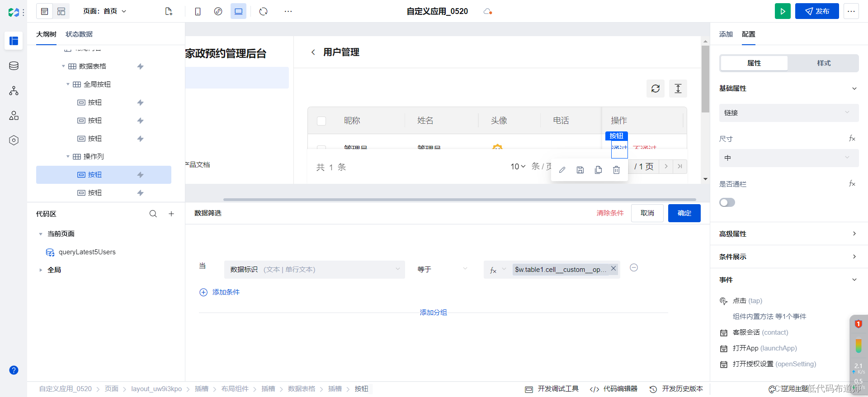Screen dimensions: 868x397
Task: Click the 取消 button
Action: (x=647, y=213)
